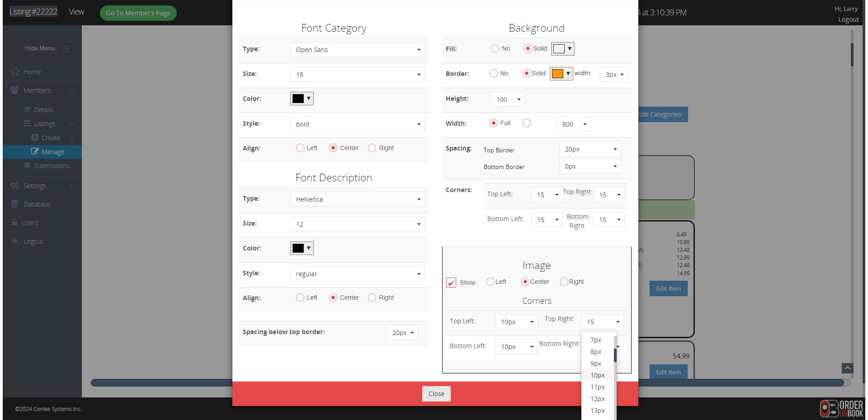
Task: Click the Logout link at top right
Action: [848, 19]
